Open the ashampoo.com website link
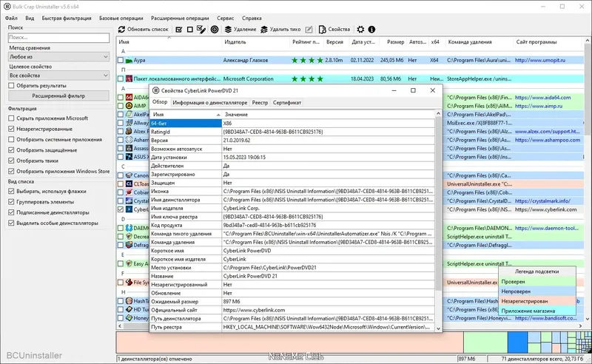The image size is (592, 364). (548, 140)
